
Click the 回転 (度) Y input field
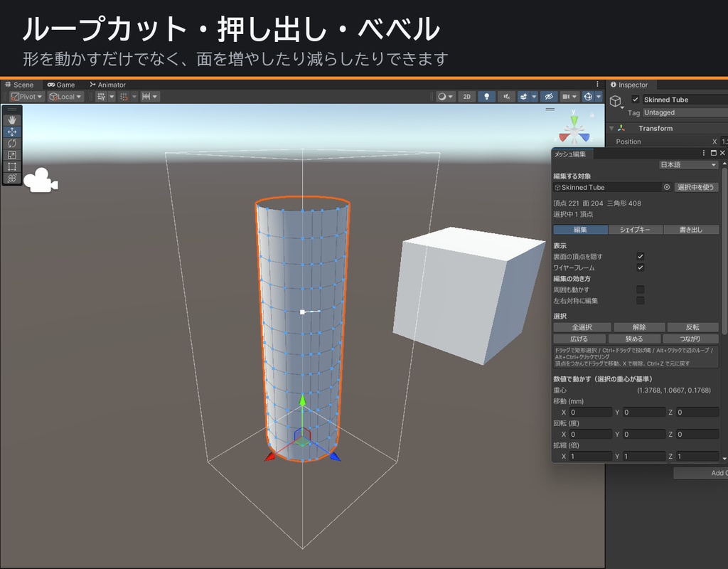pos(644,435)
